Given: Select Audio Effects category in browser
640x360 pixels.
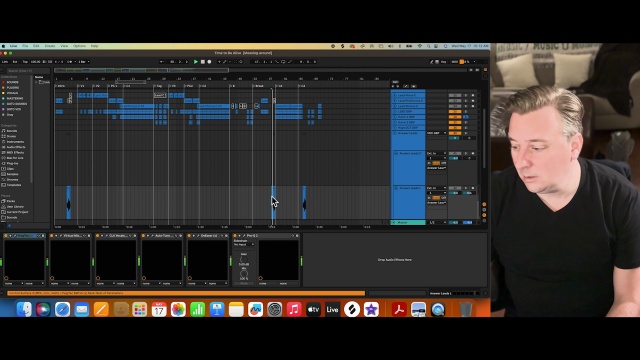Looking at the screenshot, I should point(16,147).
